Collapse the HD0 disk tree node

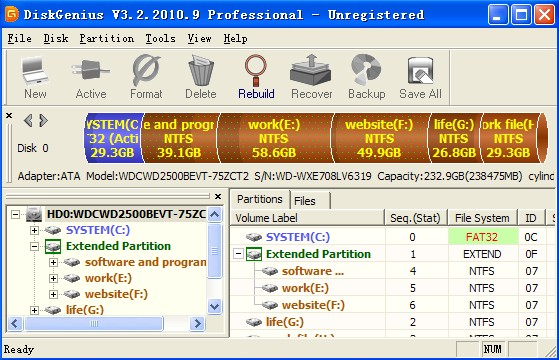coord(15,215)
